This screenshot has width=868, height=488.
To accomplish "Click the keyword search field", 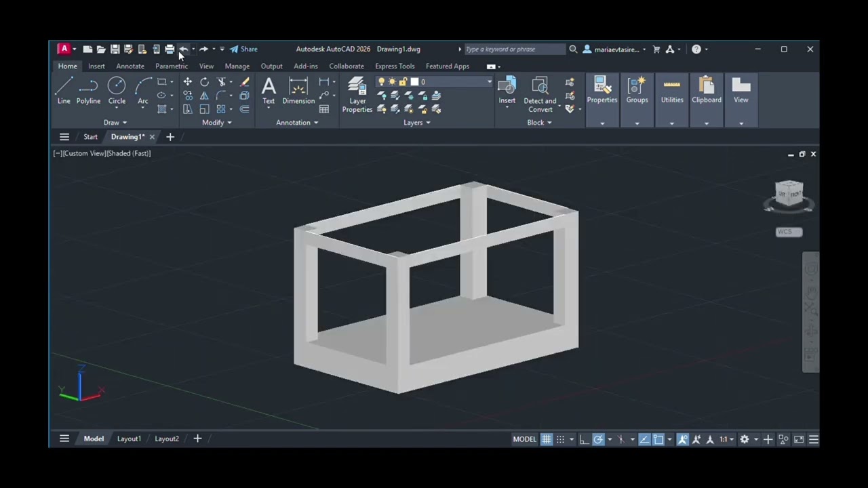I will [514, 49].
